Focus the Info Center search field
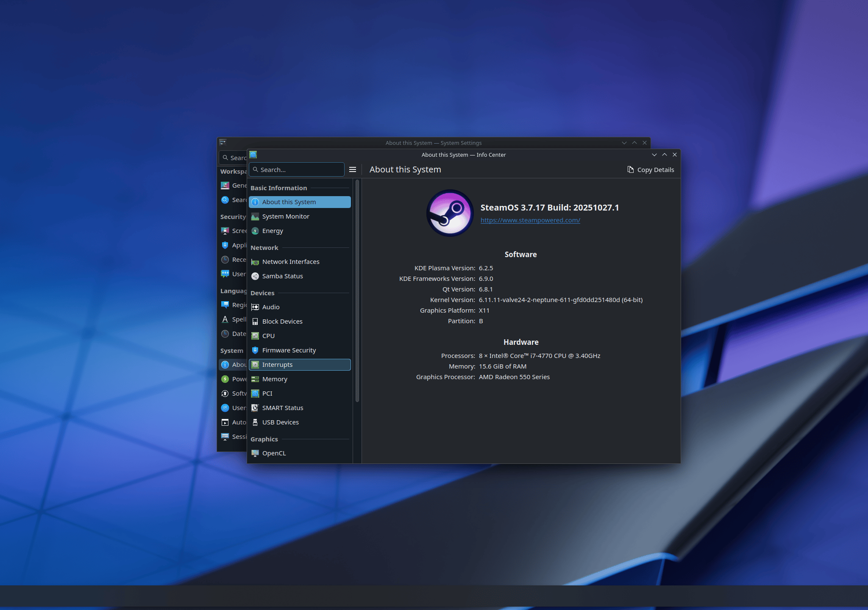The image size is (868, 610). pyautogui.click(x=297, y=169)
